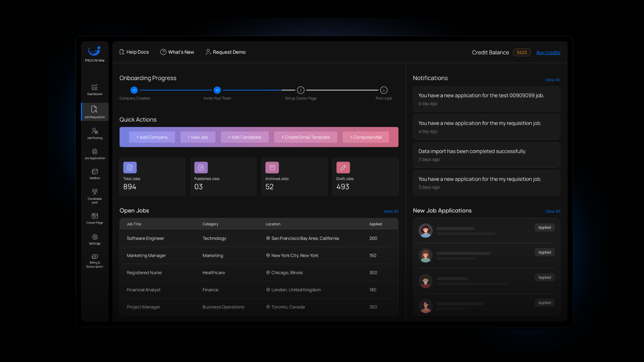The width and height of the screenshot is (644, 362).
Task: Open What's New in top bar
Action: click(x=177, y=52)
